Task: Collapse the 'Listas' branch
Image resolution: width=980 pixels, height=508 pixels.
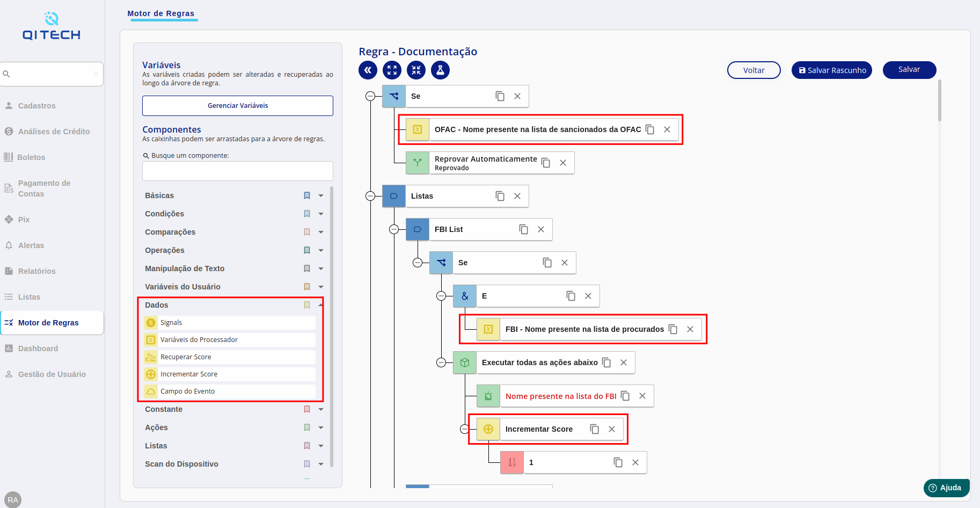Action: coord(370,196)
